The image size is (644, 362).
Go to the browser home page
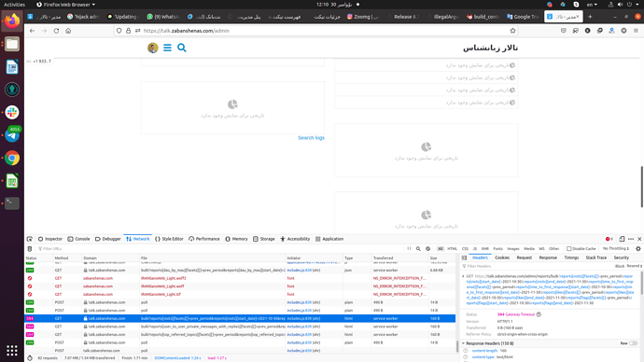click(68, 31)
